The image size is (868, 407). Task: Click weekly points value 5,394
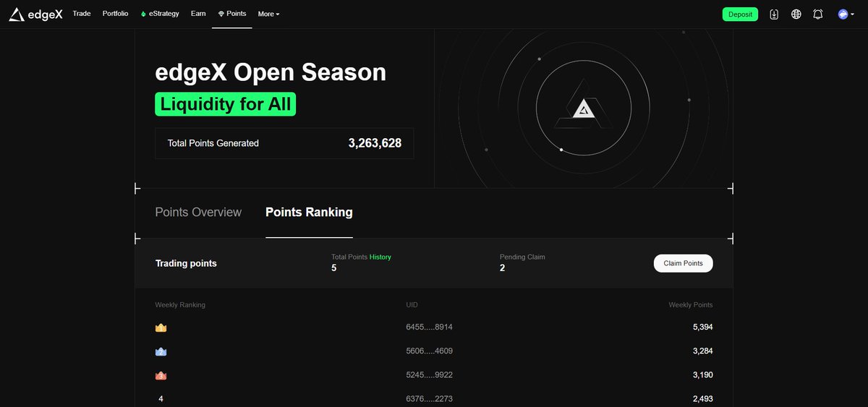(x=702, y=327)
